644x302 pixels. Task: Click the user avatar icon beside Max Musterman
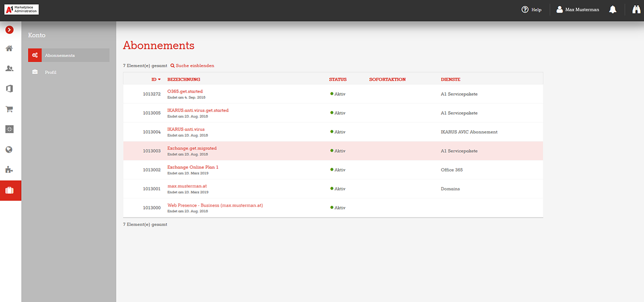point(560,9)
